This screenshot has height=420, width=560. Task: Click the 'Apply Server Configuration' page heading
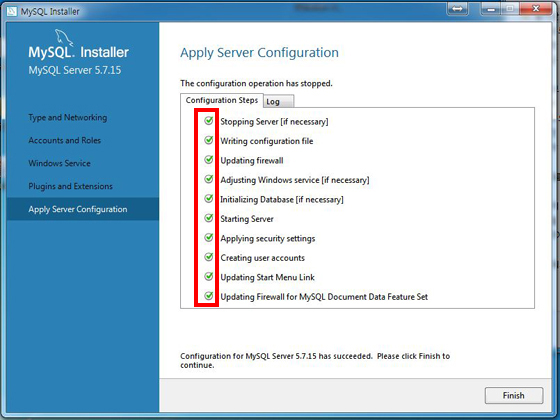[259, 53]
